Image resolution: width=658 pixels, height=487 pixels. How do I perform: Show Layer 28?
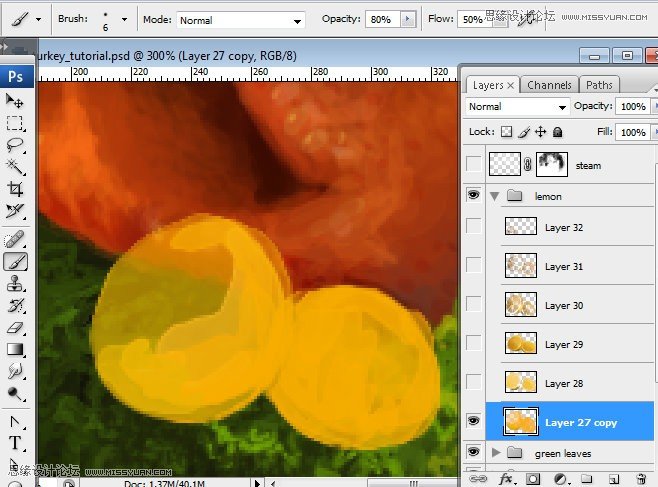[474, 382]
